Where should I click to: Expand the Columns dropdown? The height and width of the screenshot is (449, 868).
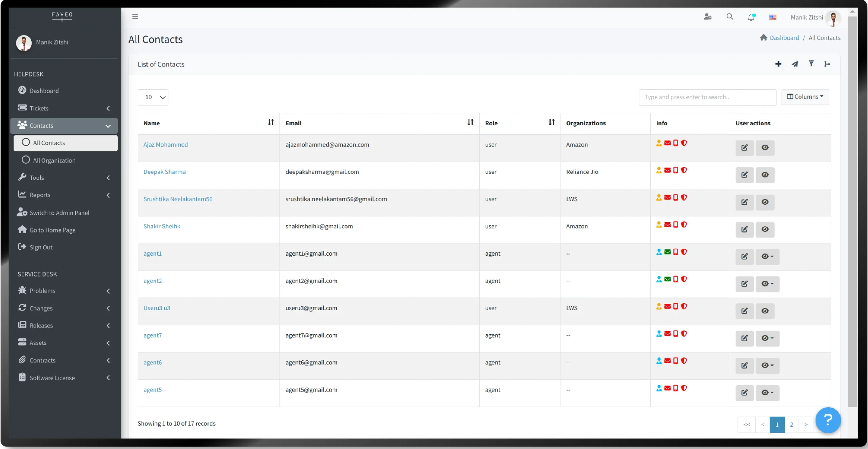[805, 97]
